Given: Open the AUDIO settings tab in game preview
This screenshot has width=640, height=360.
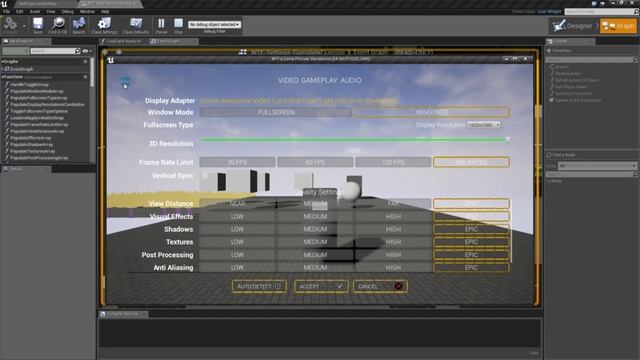Looking at the screenshot, I should coord(351,80).
